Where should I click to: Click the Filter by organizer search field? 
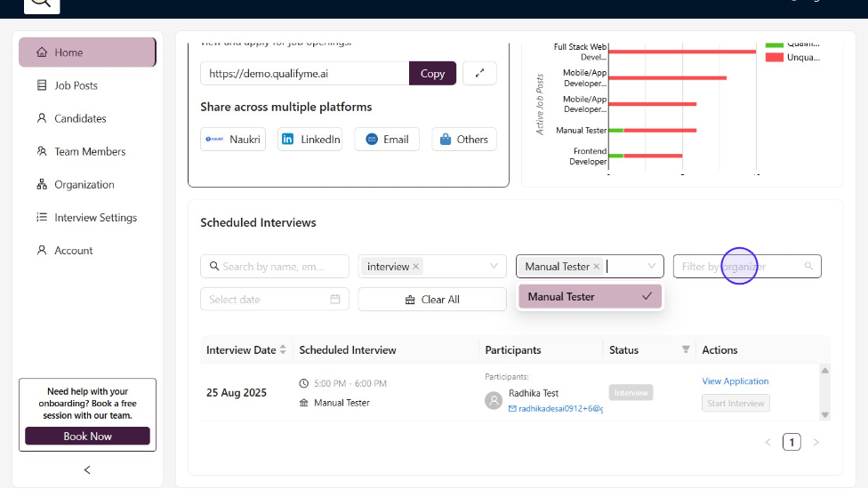pos(740,267)
